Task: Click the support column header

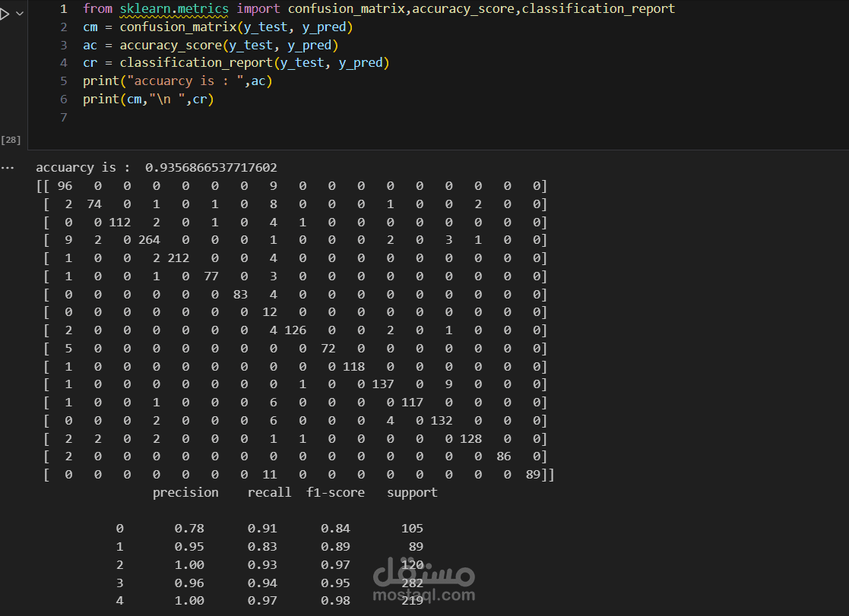Action: click(412, 493)
